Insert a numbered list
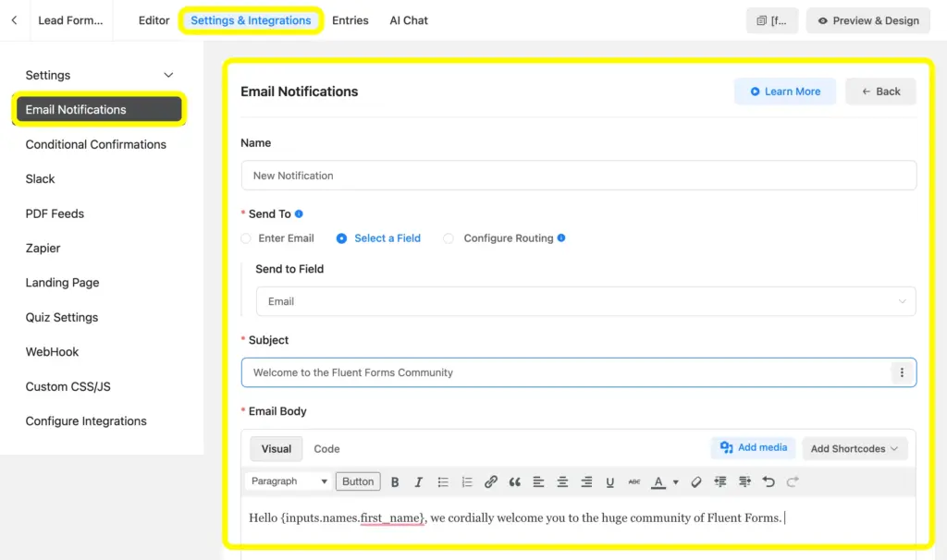 [467, 481]
